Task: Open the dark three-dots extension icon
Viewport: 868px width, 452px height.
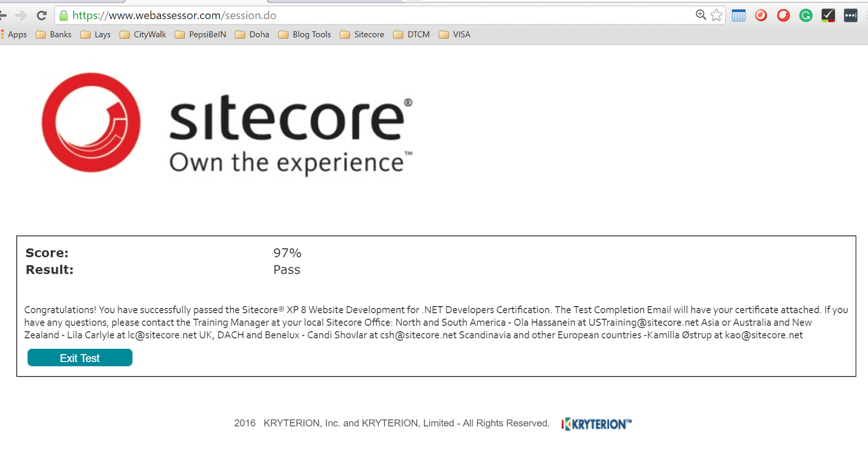Action: coord(851,15)
